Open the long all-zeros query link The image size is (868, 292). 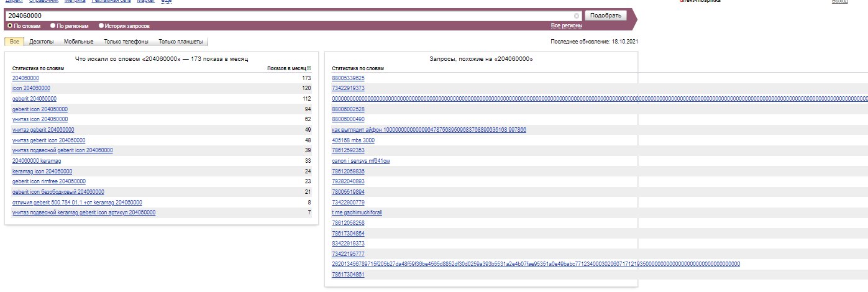point(600,99)
